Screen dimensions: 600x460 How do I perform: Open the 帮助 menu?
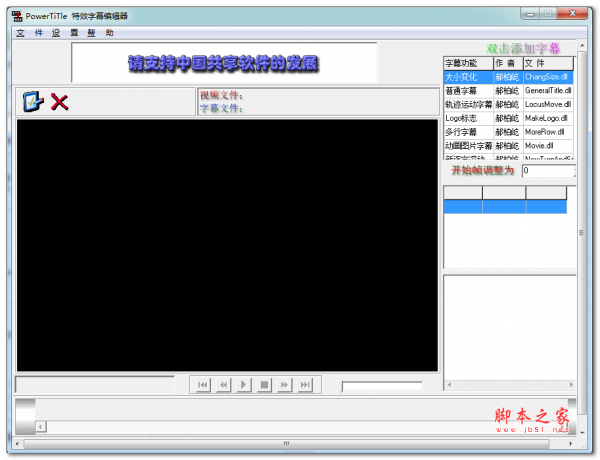[100, 33]
